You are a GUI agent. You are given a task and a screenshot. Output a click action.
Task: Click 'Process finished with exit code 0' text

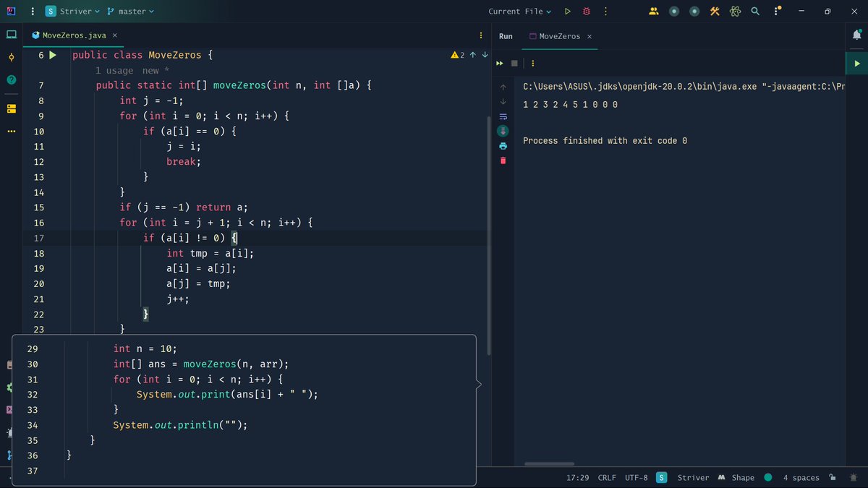[605, 141]
